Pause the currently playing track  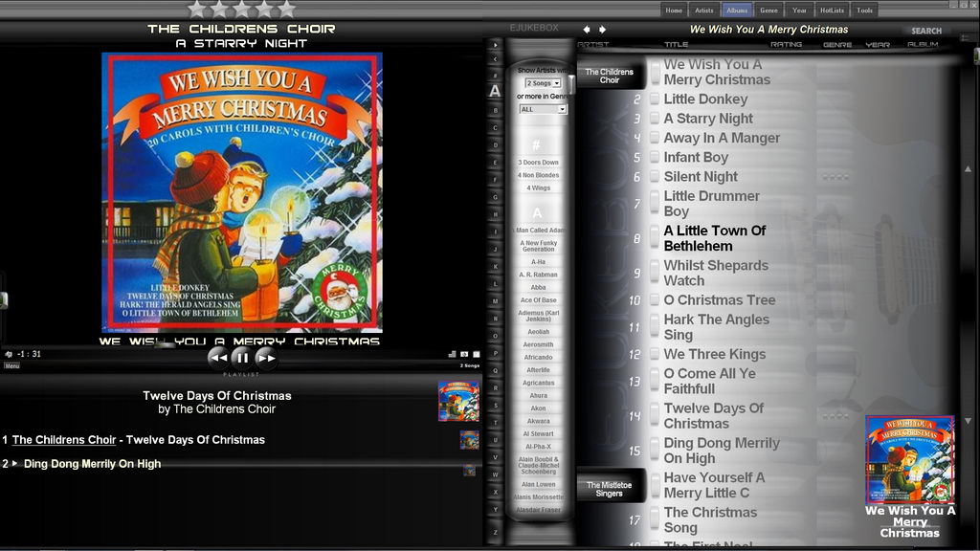[242, 358]
